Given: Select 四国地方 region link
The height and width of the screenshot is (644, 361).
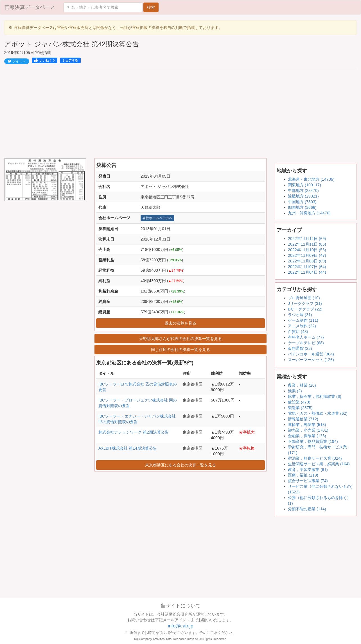Looking at the screenshot, I should 302,207.
